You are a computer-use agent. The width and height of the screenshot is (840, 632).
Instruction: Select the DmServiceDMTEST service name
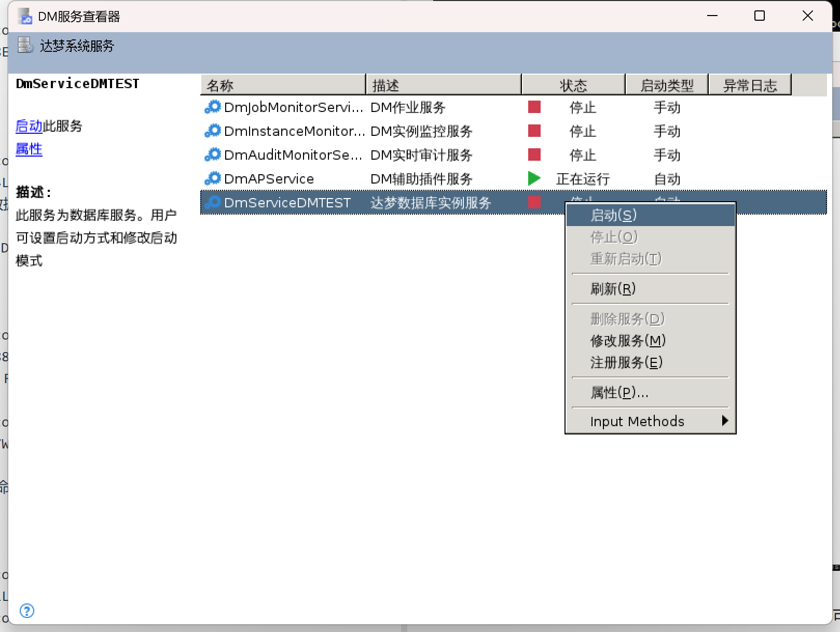[x=287, y=203]
